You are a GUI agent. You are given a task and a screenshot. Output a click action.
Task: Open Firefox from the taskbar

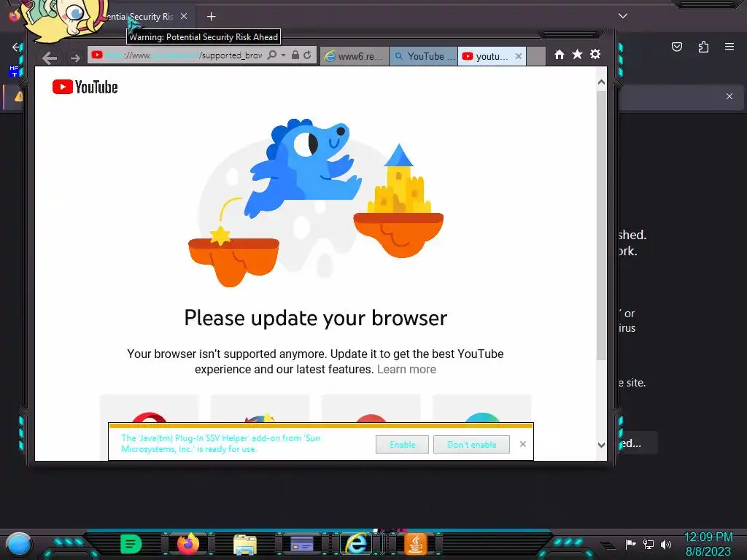[x=187, y=543]
